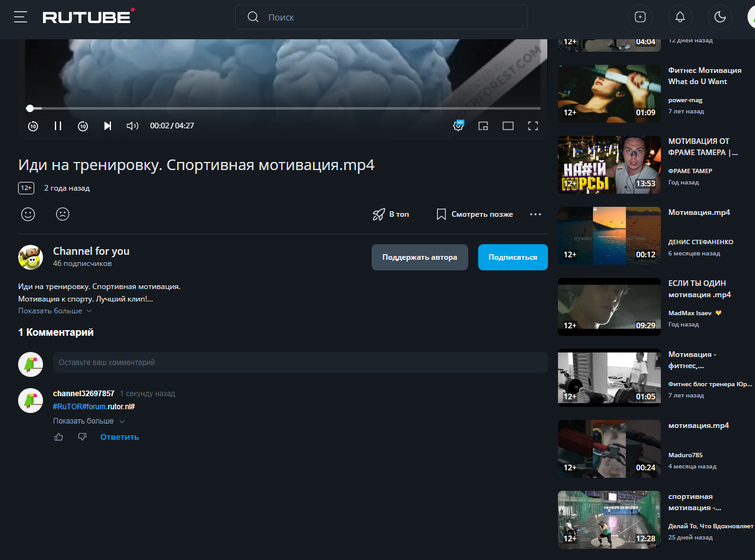This screenshot has width=755, height=560.
Task: Open Фитнес Мотивация What do U Want thumbnail
Action: (609, 93)
